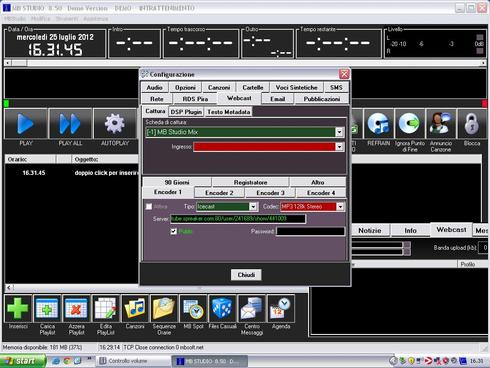The width and height of the screenshot is (490, 368).
Task: Click the PLAY ALL double-arrow icon
Action: [70, 124]
